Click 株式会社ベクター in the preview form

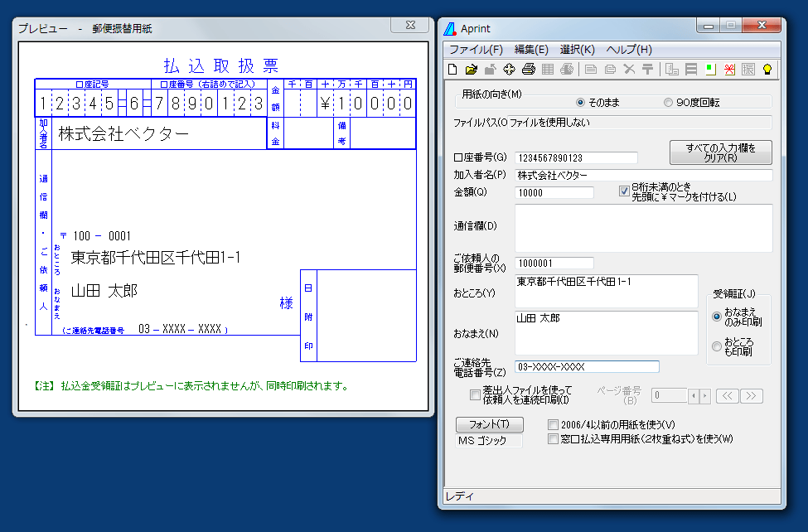123,133
